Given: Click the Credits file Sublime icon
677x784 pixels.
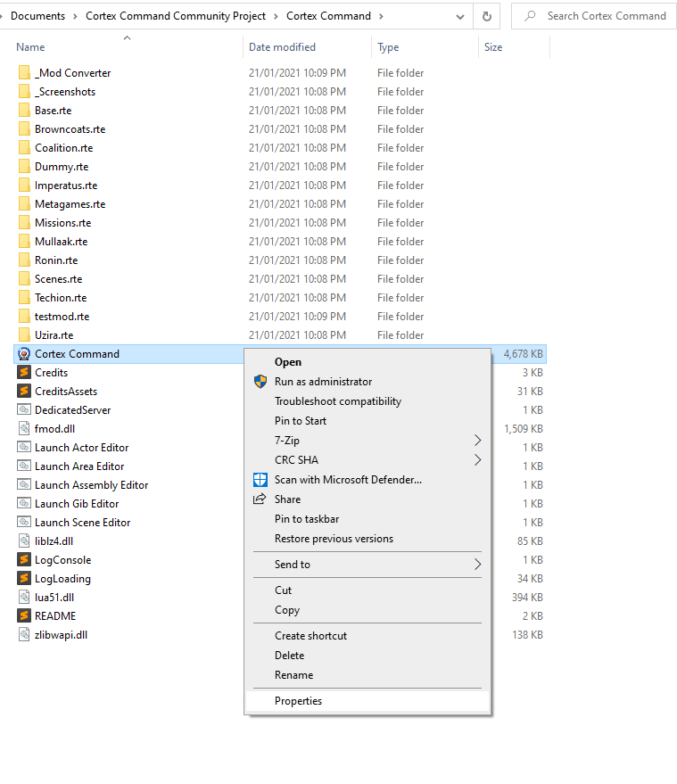Looking at the screenshot, I should point(23,373).
